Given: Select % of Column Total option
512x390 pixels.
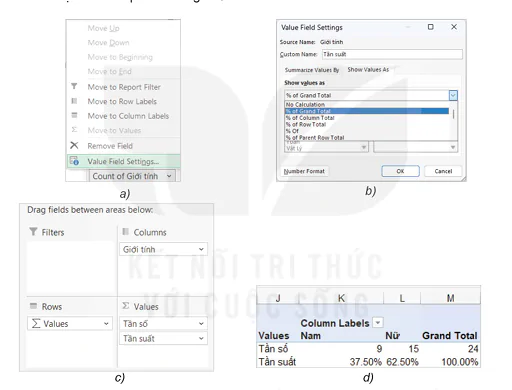Looking at the screenshot, I should (x=310, y=118).
